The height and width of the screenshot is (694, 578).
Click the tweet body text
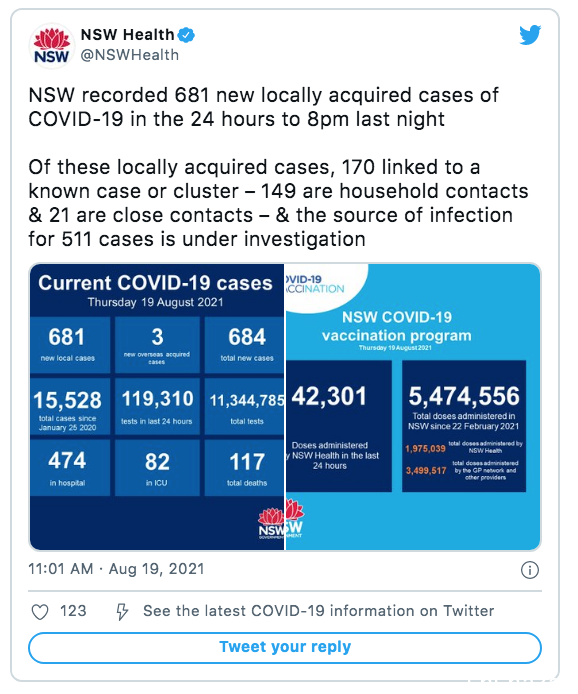[x=279, y=167]
